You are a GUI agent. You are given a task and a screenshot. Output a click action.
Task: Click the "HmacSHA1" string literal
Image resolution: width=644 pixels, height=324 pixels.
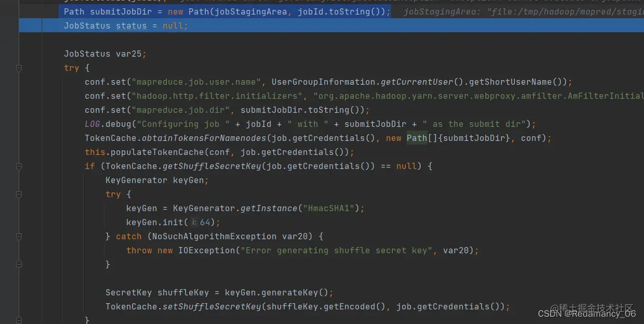pos(328,209)
